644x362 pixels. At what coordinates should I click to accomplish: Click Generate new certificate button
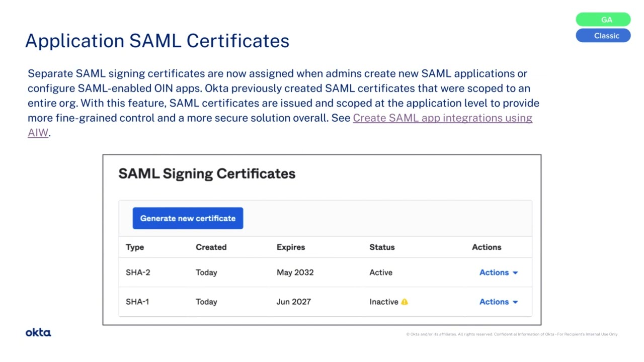(x=188, y=218)
